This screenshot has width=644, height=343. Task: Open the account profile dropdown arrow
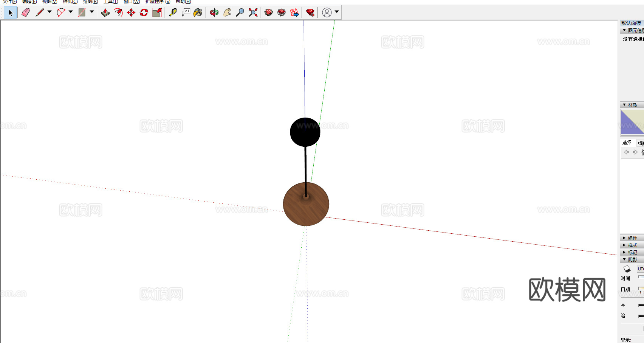click(x=337, y=12)
